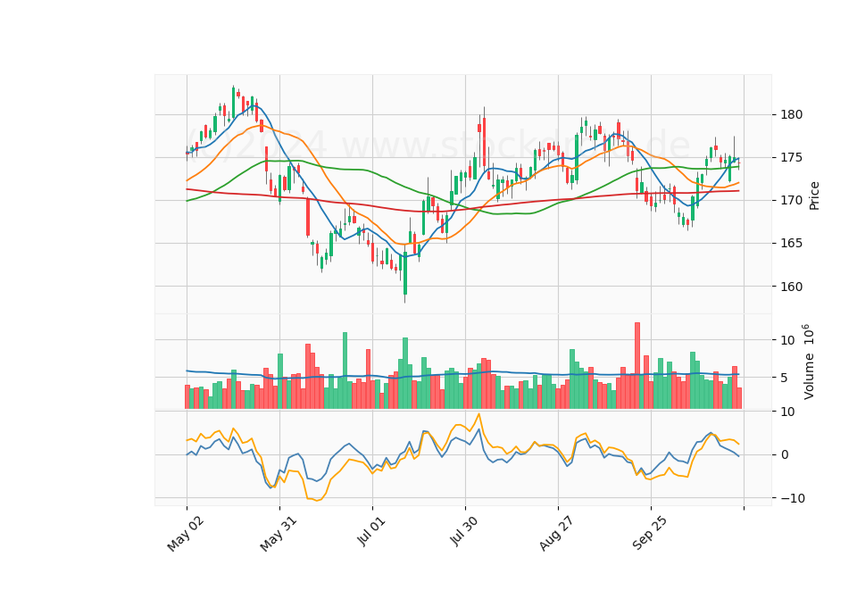Click the 'Jul 01' date axis label
The height and width of the screenshot is (616, 857).
point(371,530)
